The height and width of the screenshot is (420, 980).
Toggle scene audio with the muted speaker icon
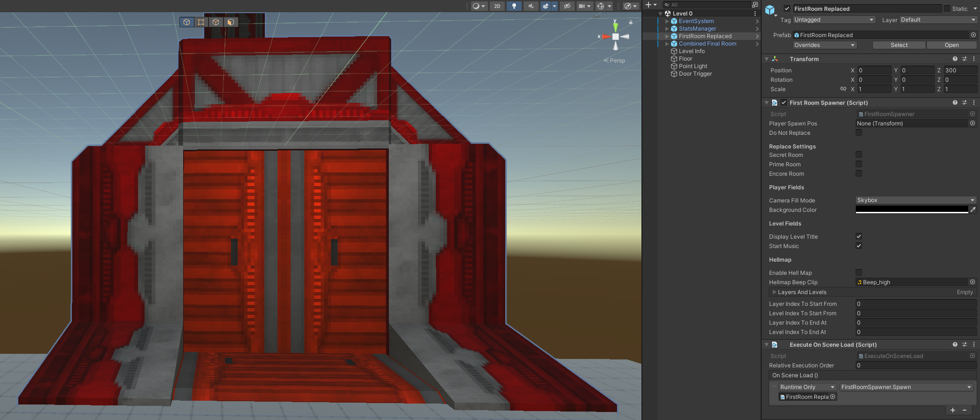(x=531, y=6)
